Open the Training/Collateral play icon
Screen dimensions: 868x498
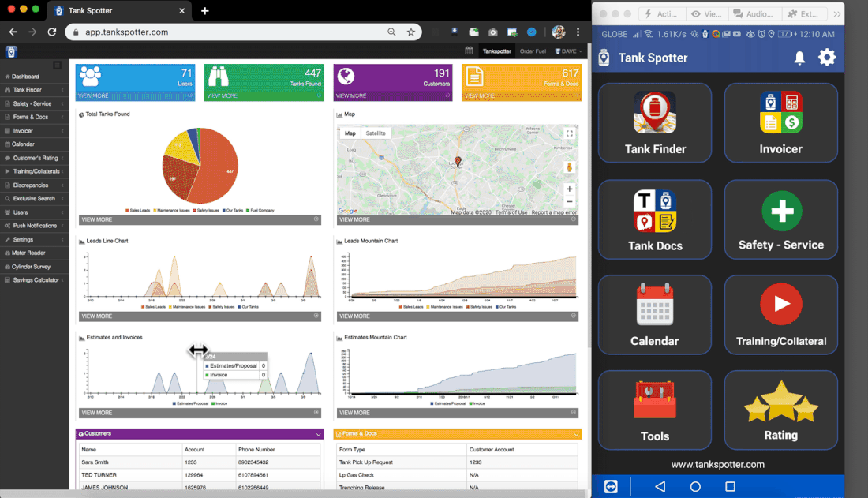(x=780, y=304)
